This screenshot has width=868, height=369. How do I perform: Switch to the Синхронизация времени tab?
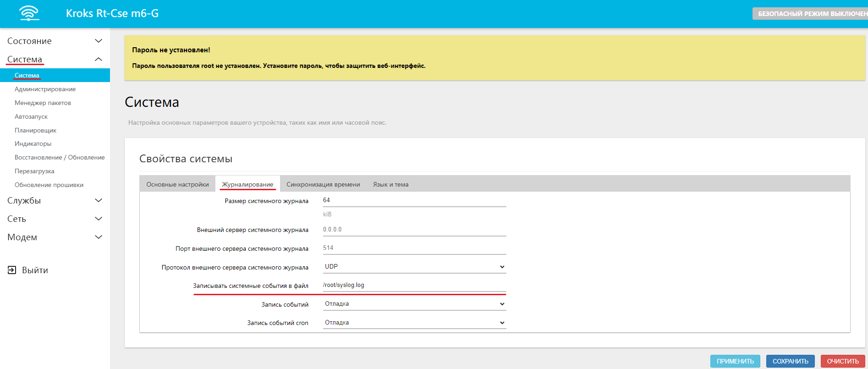[323, 184]
